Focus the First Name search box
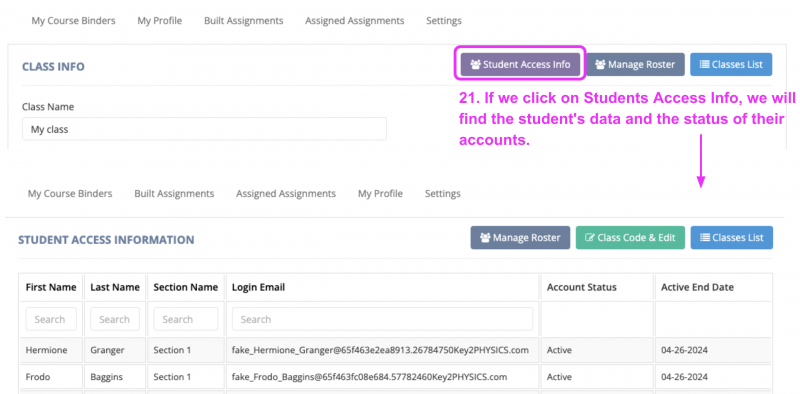This screenshot has width=800, height=394. point(51,319)
